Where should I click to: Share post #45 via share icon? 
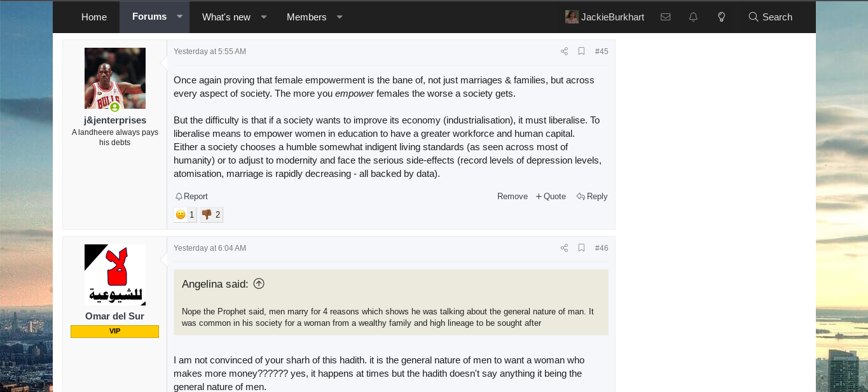pyautogui.click(x=564, y=52)
